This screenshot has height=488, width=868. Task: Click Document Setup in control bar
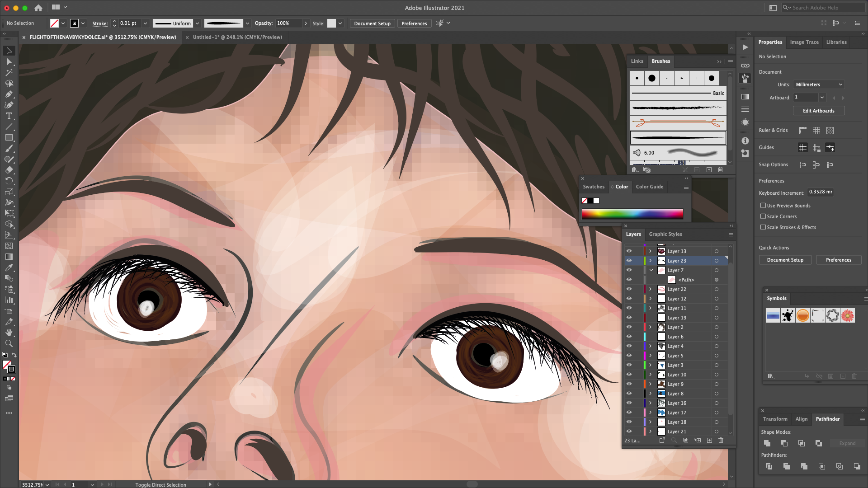click(372, 23)
